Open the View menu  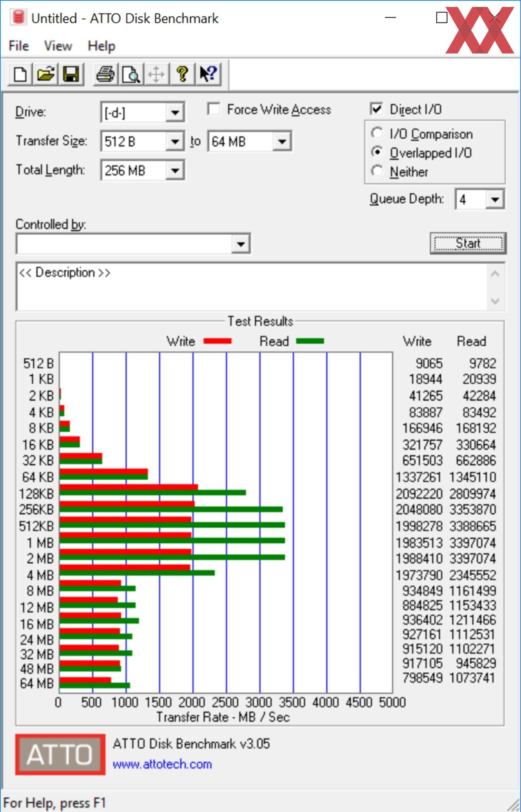click(x=58, y=46)
